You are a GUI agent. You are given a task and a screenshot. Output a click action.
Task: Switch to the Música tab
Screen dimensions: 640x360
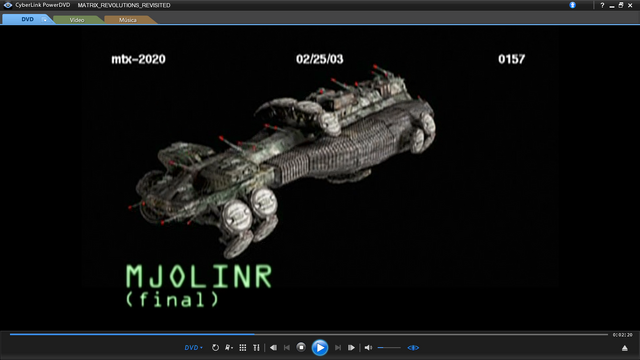(128, 20)
